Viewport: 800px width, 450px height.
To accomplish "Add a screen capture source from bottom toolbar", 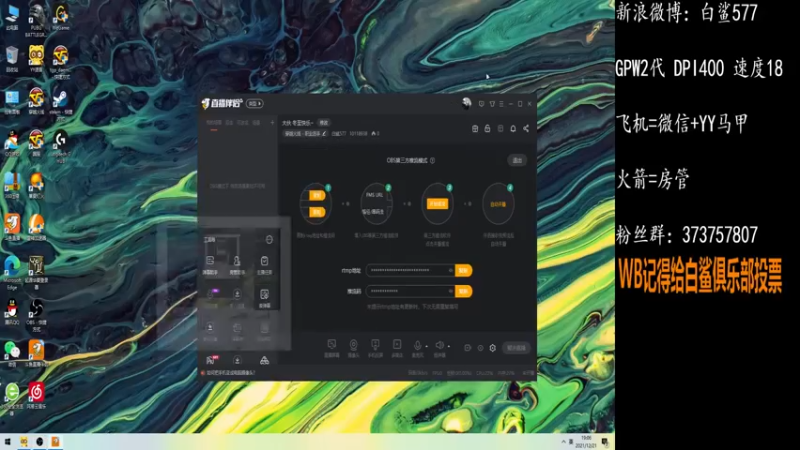I will [332, 348].
